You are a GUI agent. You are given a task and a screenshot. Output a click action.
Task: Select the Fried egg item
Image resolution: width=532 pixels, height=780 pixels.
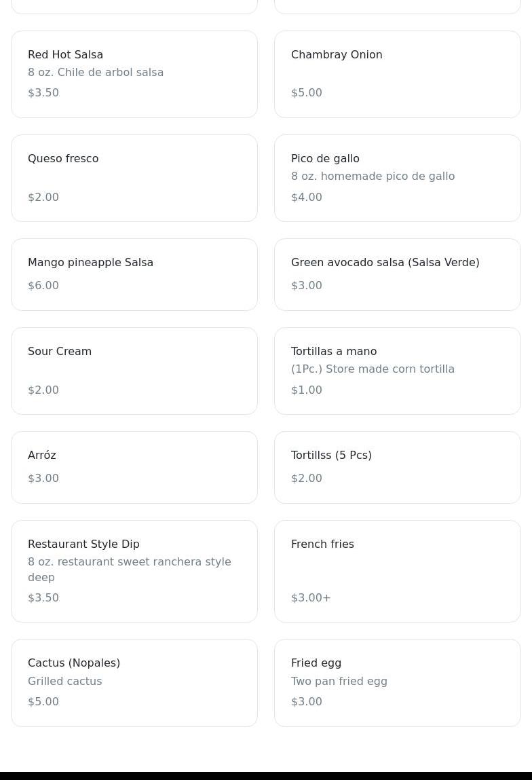pyautogui.click(x=397, y=683)
